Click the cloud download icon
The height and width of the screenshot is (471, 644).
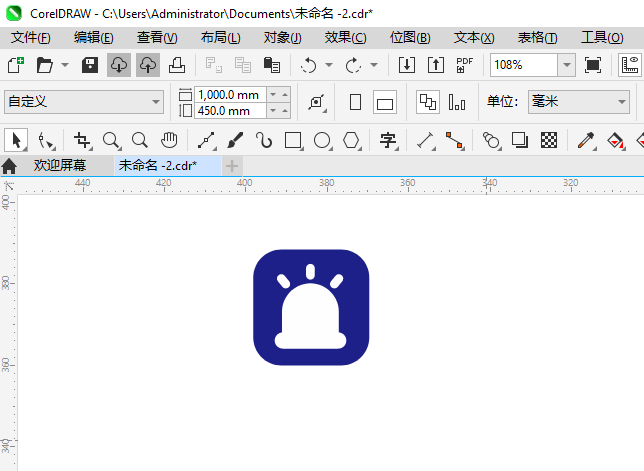click(119, 65)
